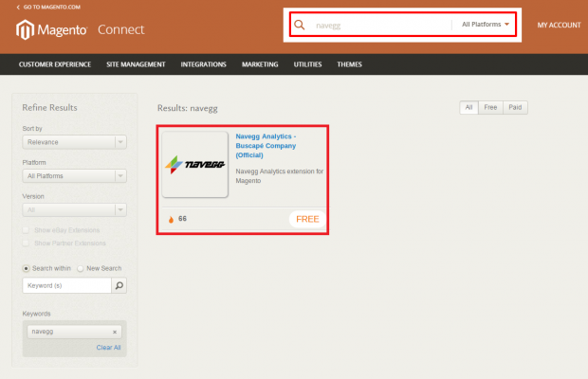Click Clear All keywords link
The height and width of the screenshot is (379, 588).
point(108,348)
